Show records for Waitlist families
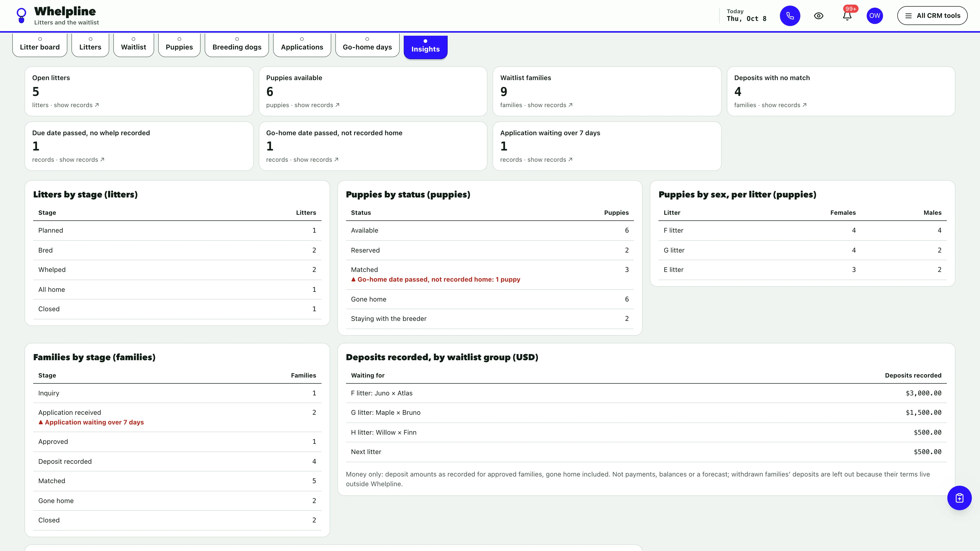 (550, 105)
